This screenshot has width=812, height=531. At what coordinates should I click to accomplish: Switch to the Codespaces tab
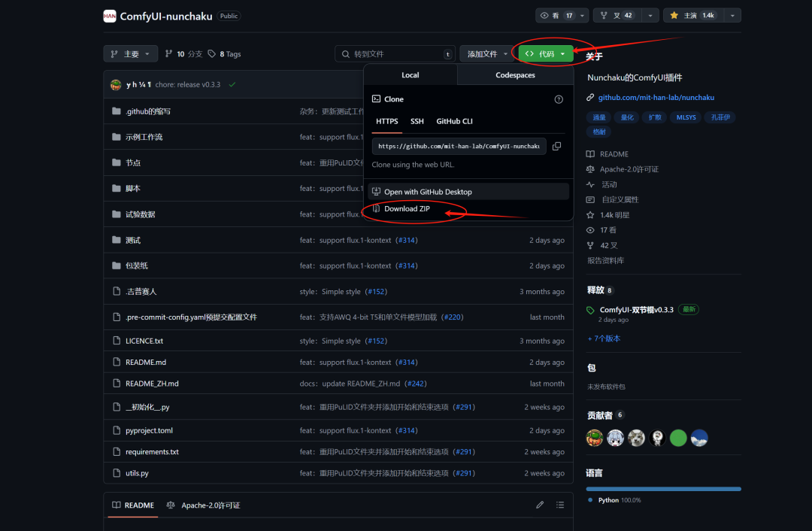click(x=515, y=75)
